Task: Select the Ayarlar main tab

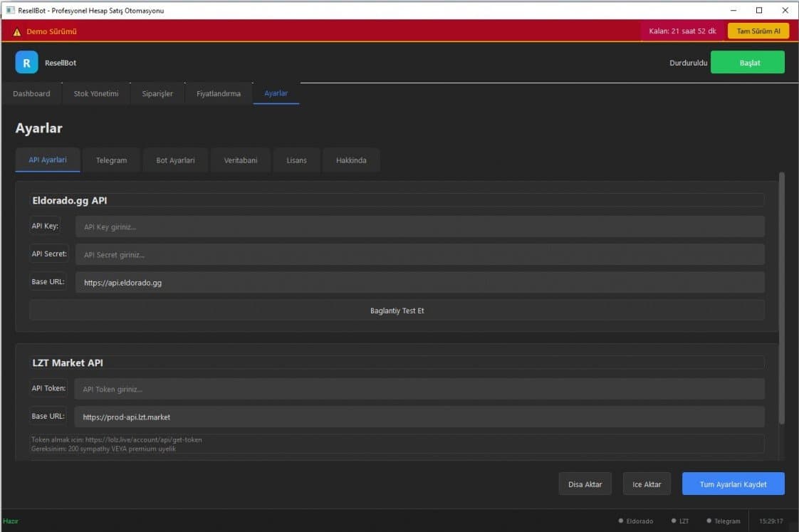Action: [276, 93]
